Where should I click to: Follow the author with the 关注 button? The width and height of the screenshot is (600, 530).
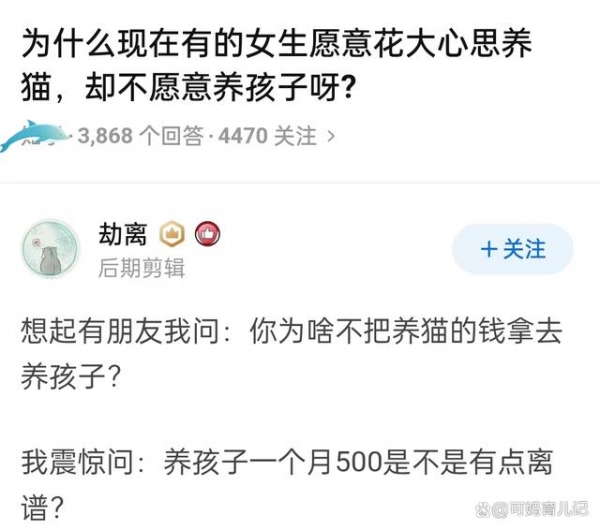click(x=512, y=249)
